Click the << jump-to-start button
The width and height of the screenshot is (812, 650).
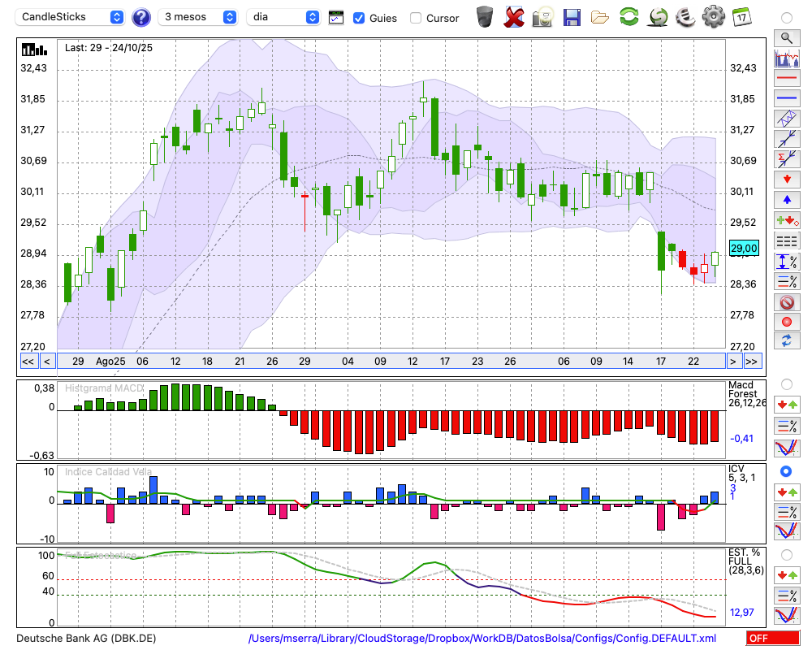point(28,362)
